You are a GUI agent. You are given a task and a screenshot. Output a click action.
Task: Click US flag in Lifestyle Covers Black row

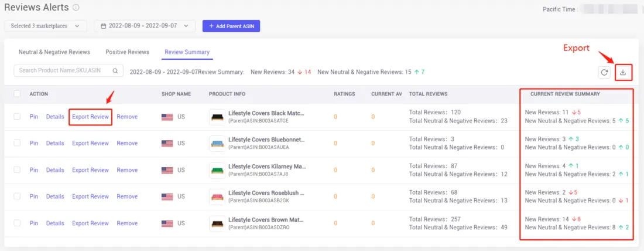pyautogui.click(x=167, y=117)
